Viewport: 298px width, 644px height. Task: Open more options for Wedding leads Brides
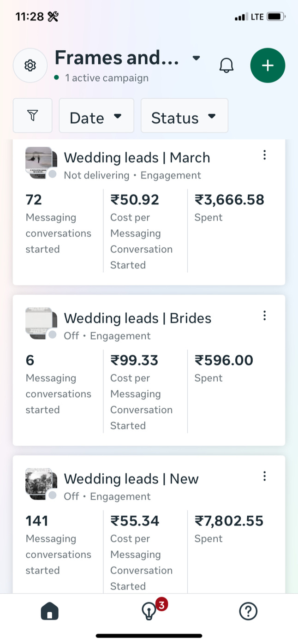[264, 316]
